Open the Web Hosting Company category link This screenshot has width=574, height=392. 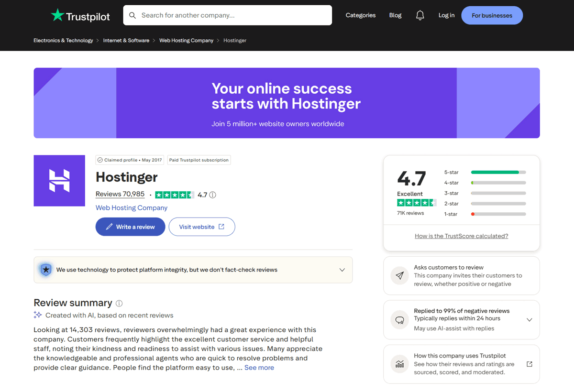(x=132, y=207)
